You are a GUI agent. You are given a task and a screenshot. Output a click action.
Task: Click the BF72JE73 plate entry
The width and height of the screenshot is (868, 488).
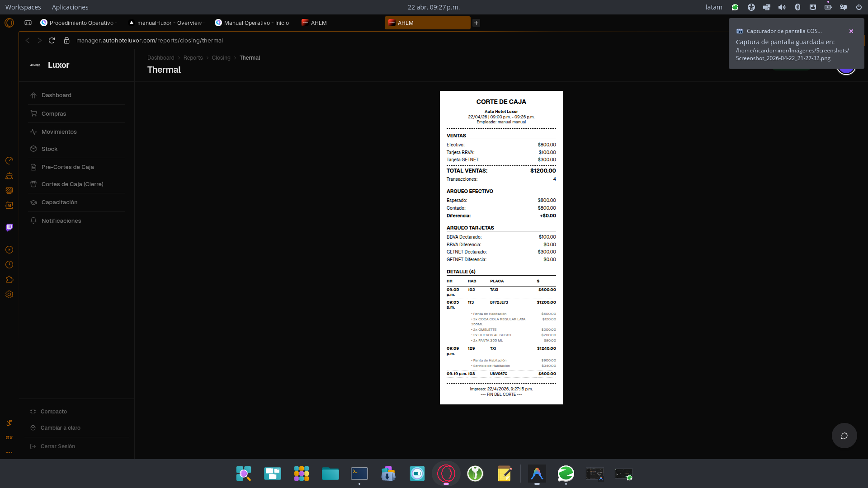tap(499, 302)
